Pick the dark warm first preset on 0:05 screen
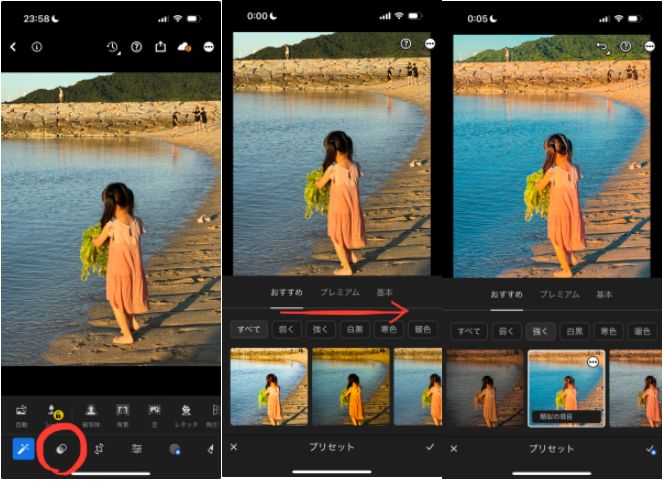 (485, 388)
